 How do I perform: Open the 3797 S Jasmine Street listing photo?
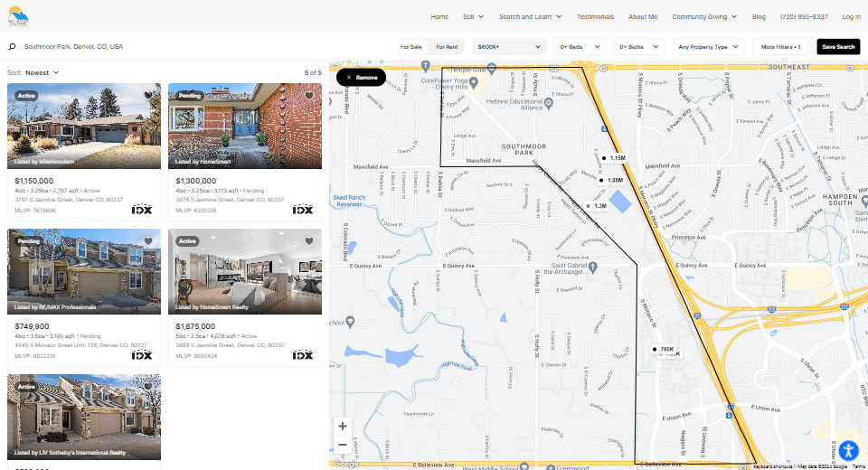click(x=84, y=127)
